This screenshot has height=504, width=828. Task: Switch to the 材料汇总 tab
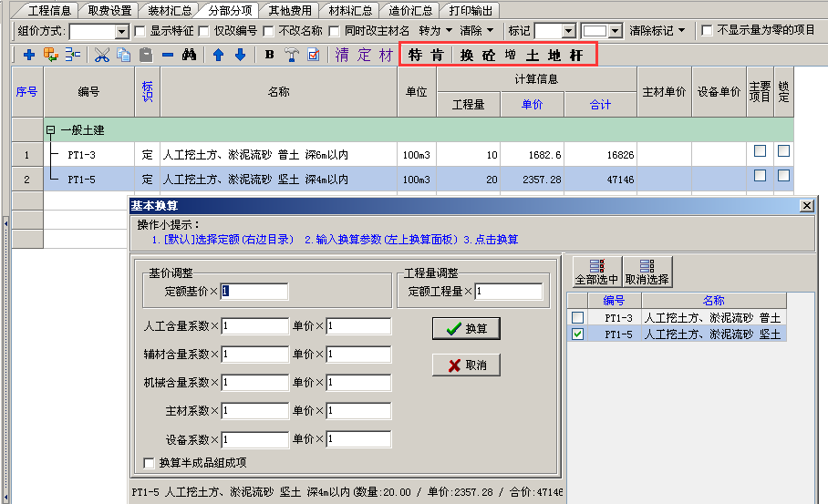coord(350,11)
